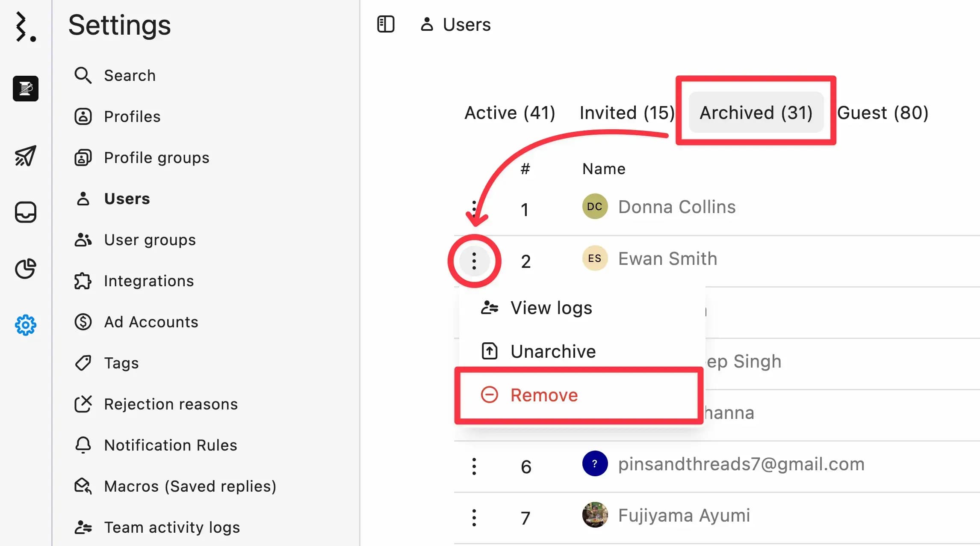This screenshot has width=980, height=546.
Task: Click Fujiyama Ayumi's profile photo
Action: coord(595,515)
